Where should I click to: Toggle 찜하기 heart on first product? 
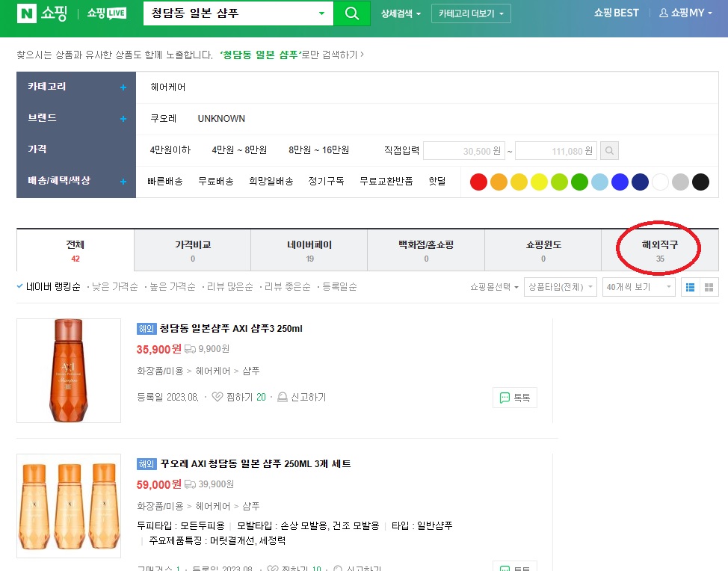click(x=219, y=397)
